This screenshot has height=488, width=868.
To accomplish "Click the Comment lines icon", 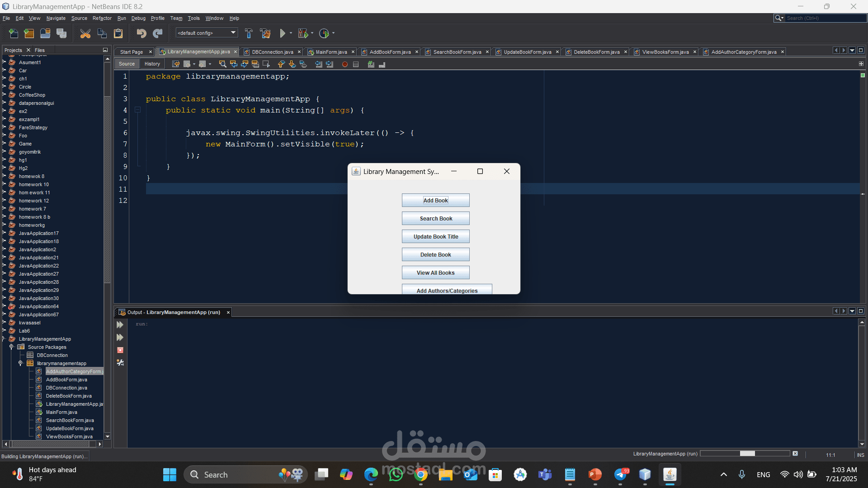I will [x=371, y=64].
